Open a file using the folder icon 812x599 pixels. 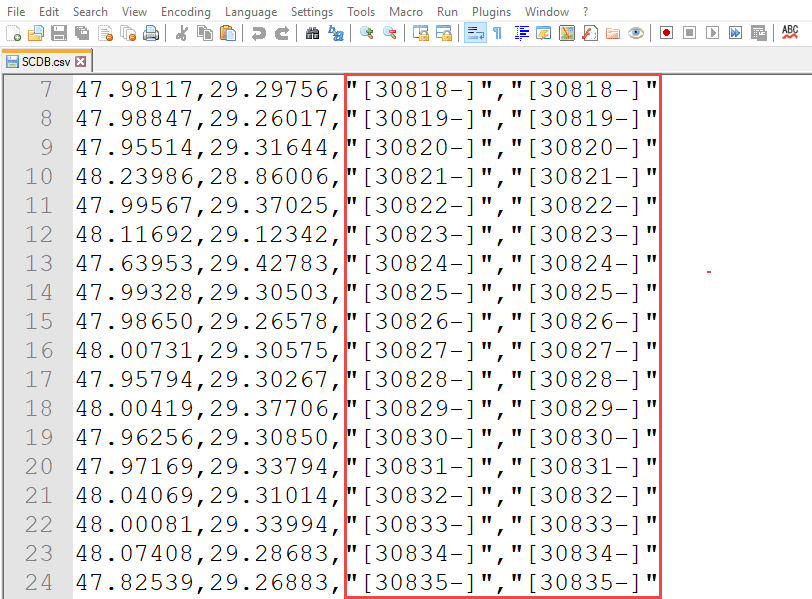(x=36, y=33)
